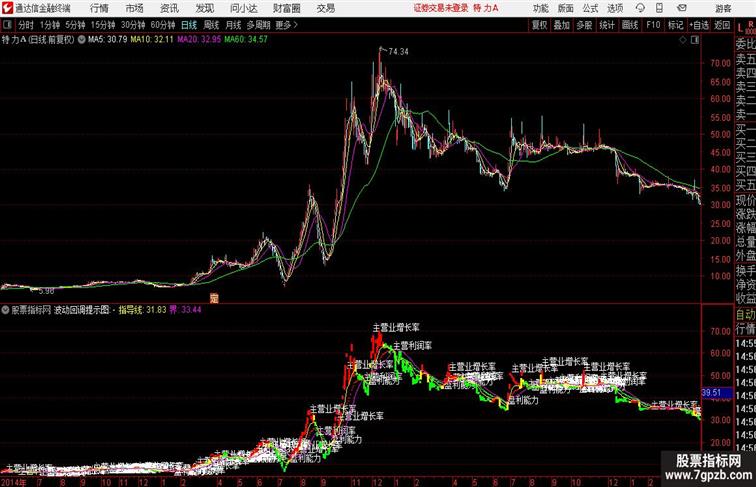Click the 通达信 red logo icon
Viewport: 756px width, 487px height.
click(x=7, y=8)
